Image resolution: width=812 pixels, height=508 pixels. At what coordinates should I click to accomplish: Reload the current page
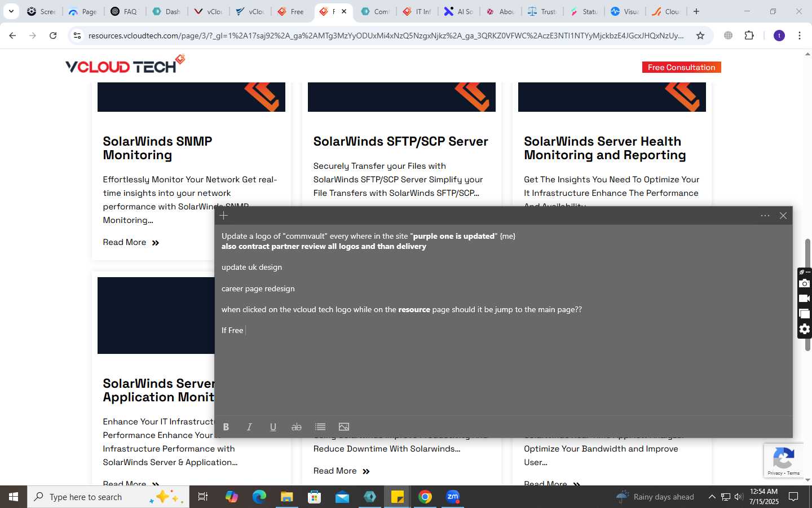point(53,36)
